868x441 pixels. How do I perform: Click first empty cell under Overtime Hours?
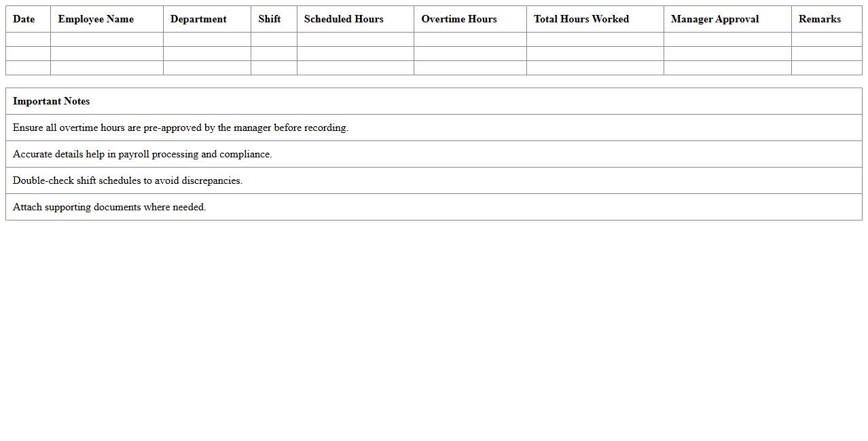click(470, 39)
